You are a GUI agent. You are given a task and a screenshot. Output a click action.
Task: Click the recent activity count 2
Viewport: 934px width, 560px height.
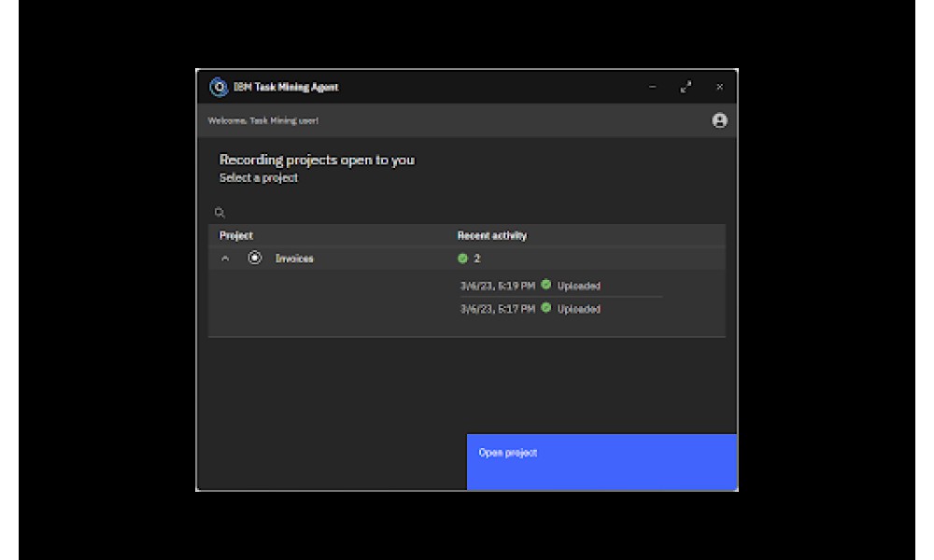click(477, 259)
